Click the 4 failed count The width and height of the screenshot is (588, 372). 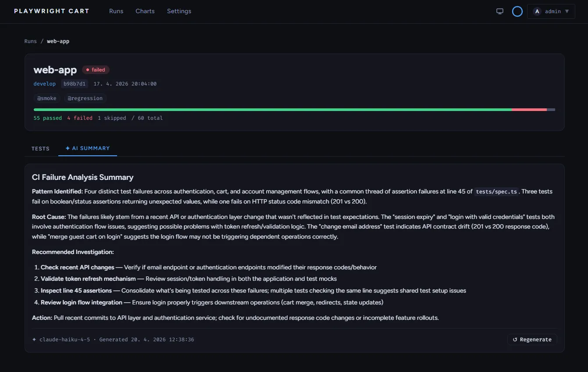click(x=80, y=118)
